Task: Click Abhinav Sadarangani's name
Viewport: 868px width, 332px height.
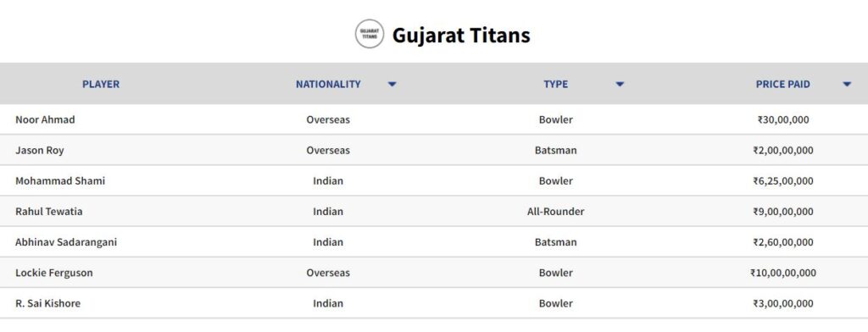Action: point(66,242)
